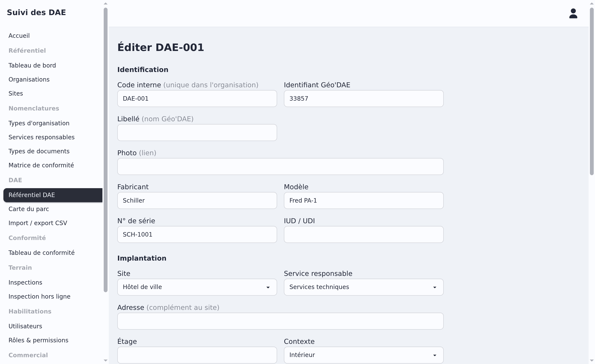595x364 pixels.
Task: Open Carte du parc
Action: 53,209
